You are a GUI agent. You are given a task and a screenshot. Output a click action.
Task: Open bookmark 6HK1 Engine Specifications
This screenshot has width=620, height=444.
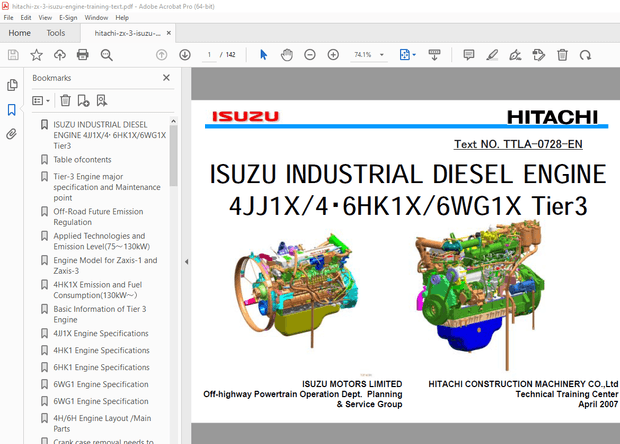pyautogui.click(x=101, y=367)
